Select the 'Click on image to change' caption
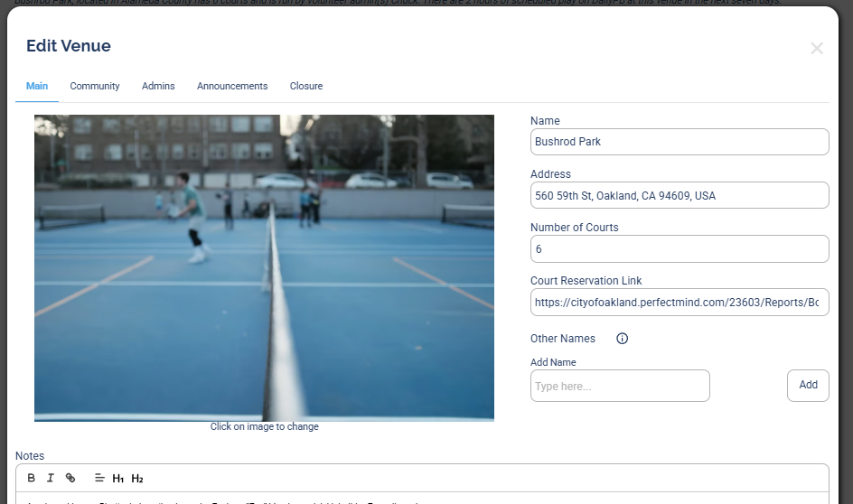 tap(265, 427)
